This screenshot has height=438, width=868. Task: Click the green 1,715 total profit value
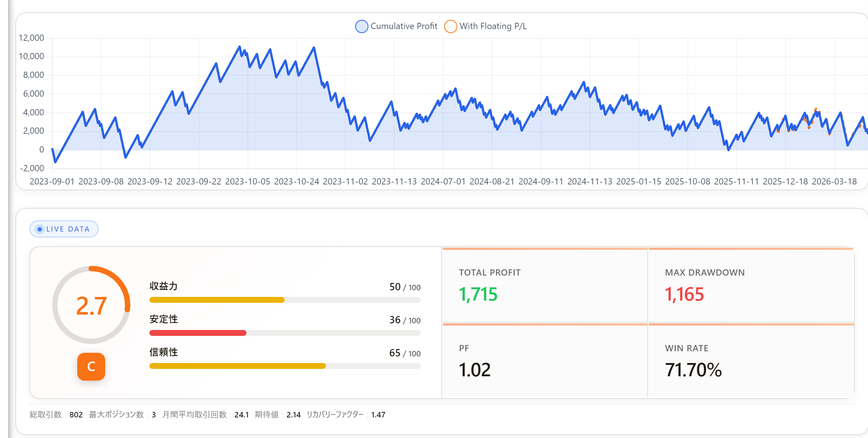478,294
